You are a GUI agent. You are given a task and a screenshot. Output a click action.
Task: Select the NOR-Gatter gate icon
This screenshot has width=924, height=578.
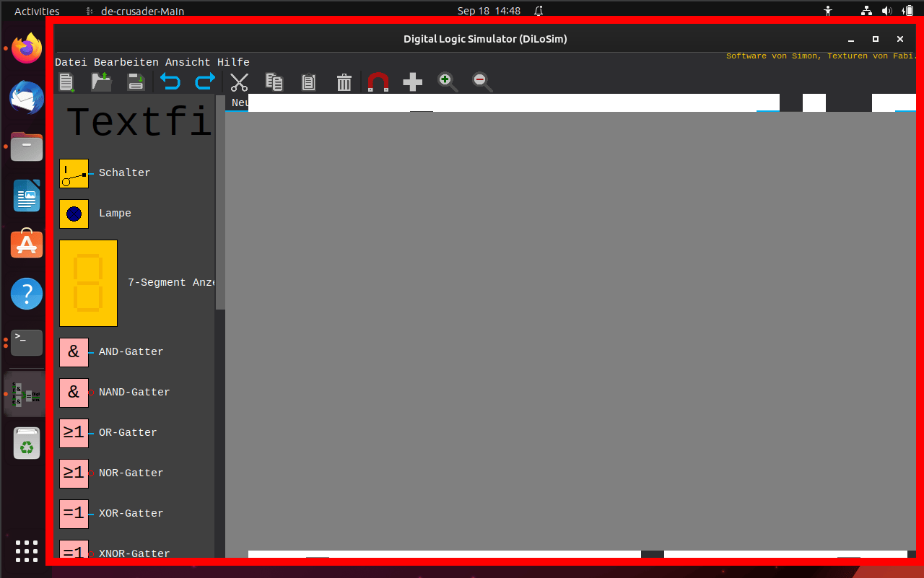74,474
